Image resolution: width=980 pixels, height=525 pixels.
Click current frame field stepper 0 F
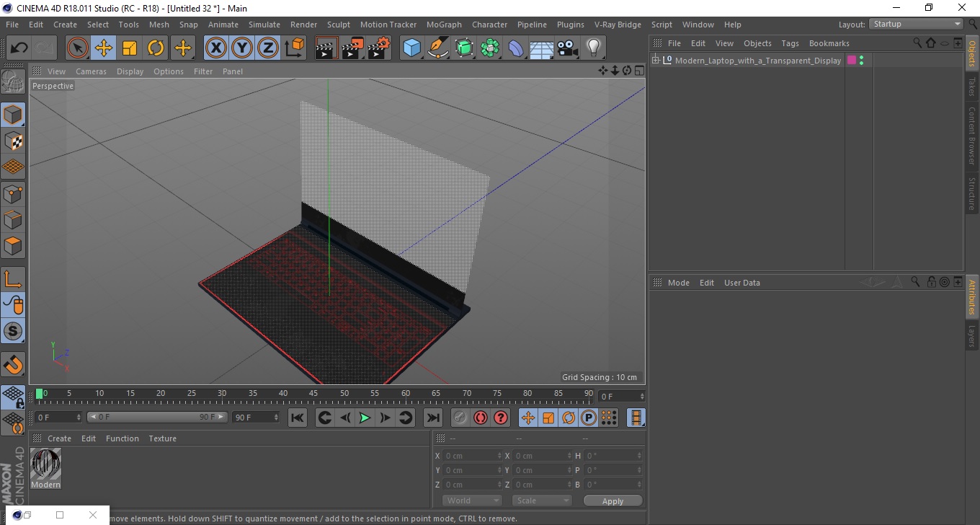pos(79,418)
